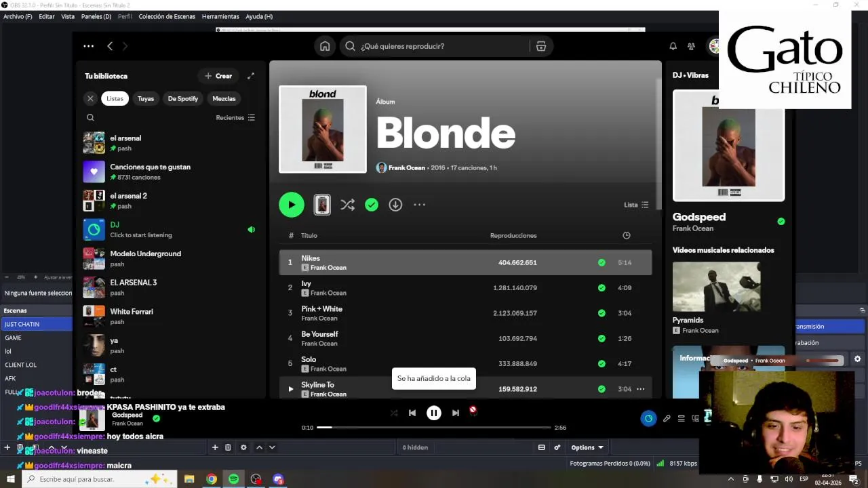Open the Frank Ocean artist link under Blonde
This screenshot has width=868, height=488.
(406, 167)
